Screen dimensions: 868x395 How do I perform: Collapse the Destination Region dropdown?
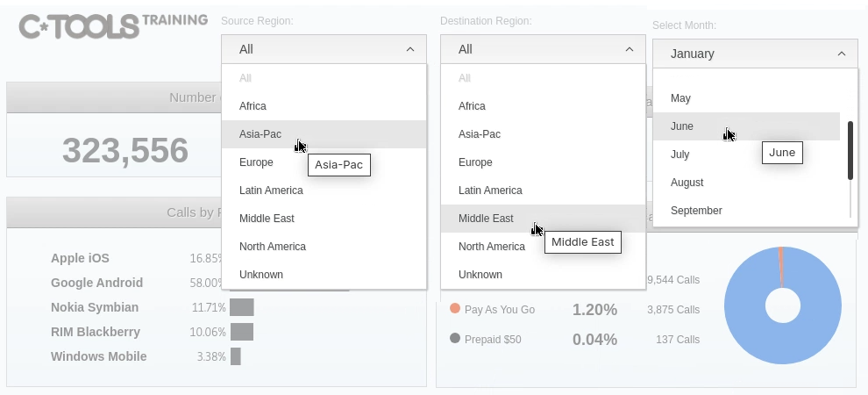[x=629, y=50]
